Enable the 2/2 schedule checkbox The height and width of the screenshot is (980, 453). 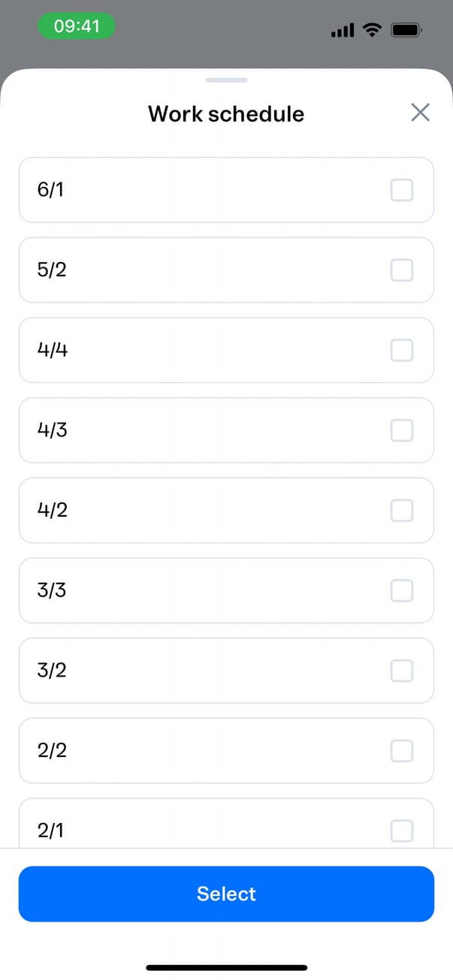[402, 751]
